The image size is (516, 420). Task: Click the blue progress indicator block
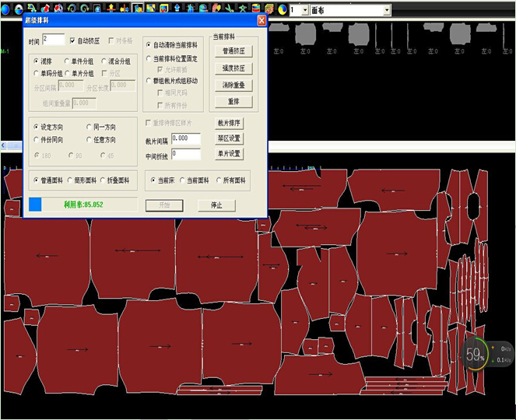[37, 205]
